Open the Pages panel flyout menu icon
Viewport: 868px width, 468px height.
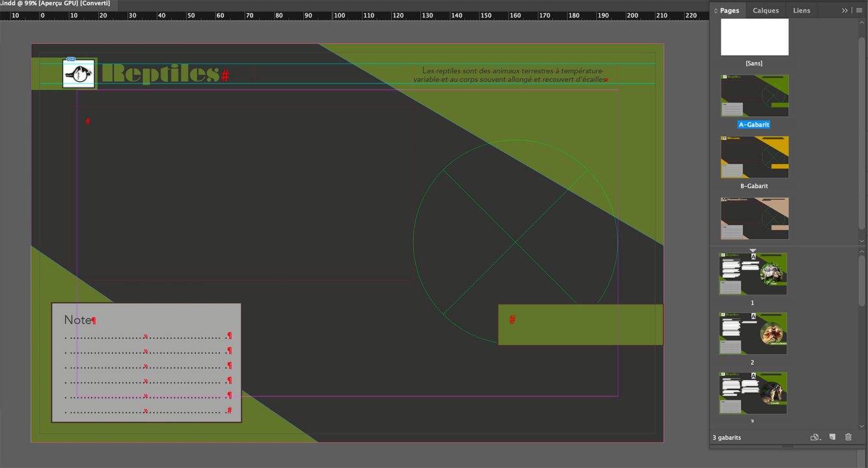point(859,10)
